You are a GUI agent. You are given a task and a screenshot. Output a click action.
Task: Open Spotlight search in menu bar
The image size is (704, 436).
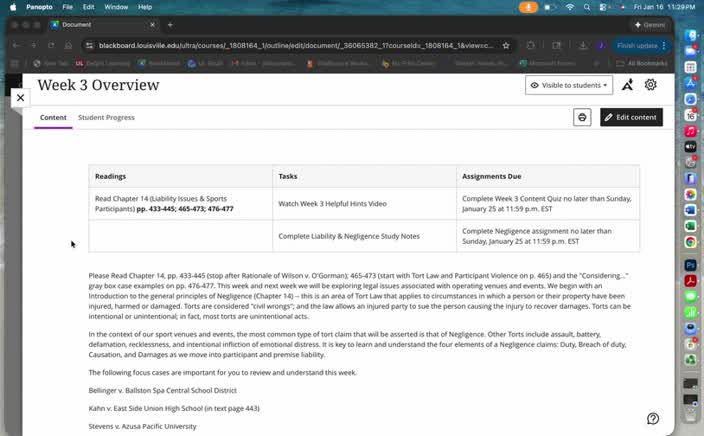point(587,7)
